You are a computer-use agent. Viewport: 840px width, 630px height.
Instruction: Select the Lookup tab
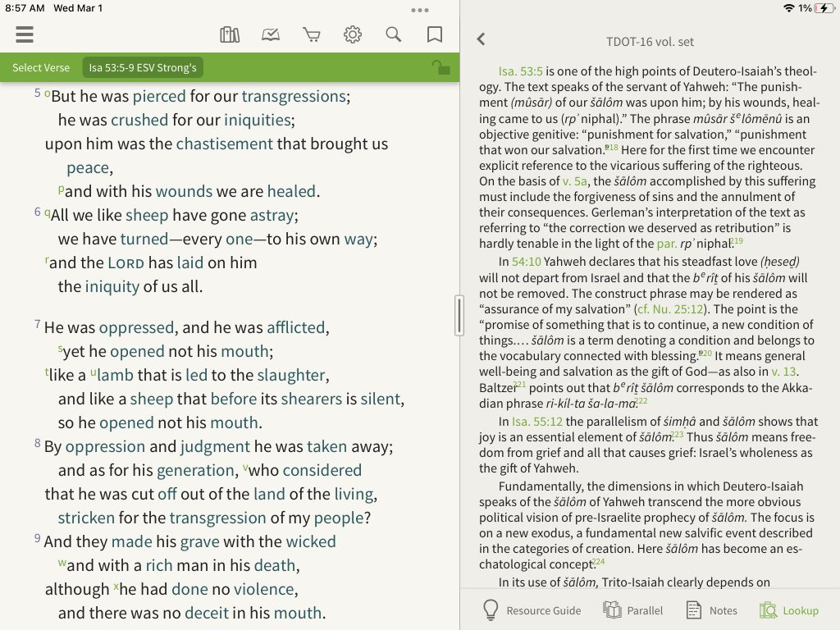789,610
